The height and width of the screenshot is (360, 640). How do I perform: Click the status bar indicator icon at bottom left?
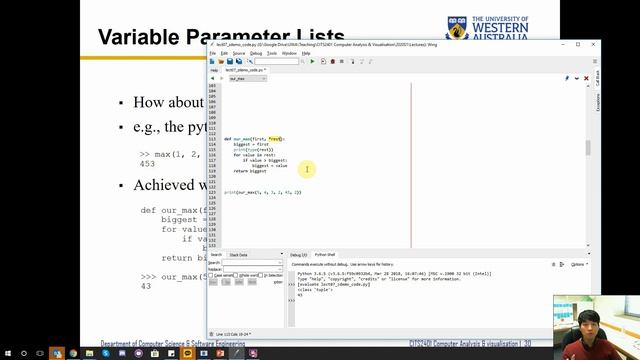click(x=211, y=334)
